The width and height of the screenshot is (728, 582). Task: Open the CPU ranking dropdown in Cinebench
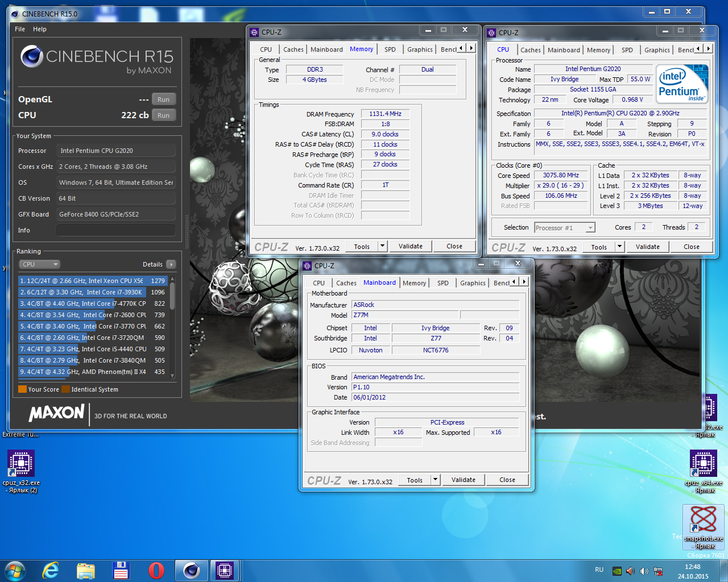(39, 264)
